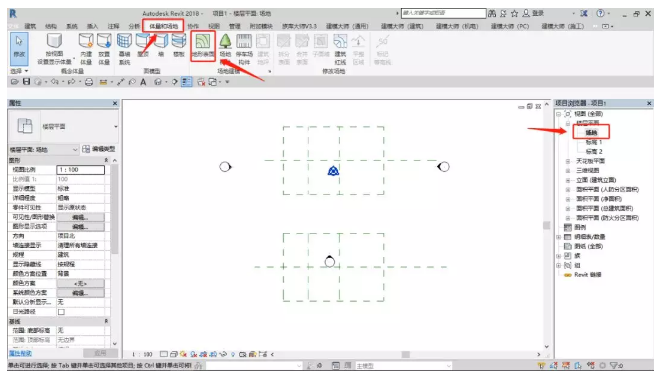
Task: Click Edit button for Visibility/Graphics Overrides
Action: tap(80, 217)
